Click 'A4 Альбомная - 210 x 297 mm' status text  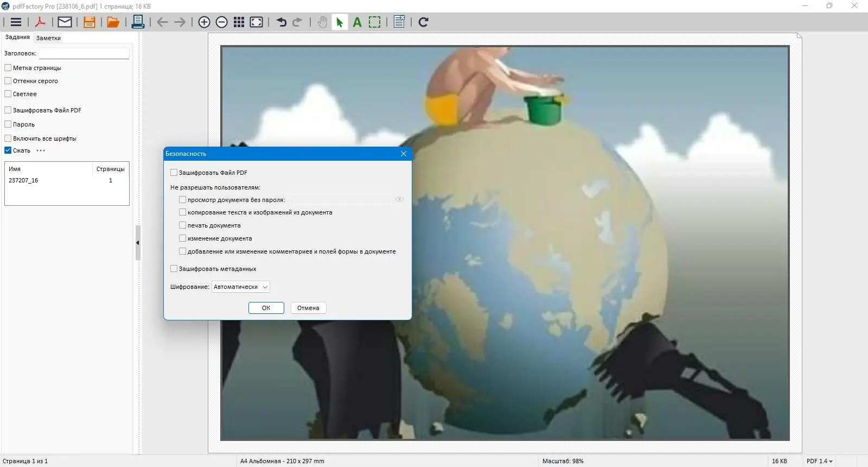point(282,461)
